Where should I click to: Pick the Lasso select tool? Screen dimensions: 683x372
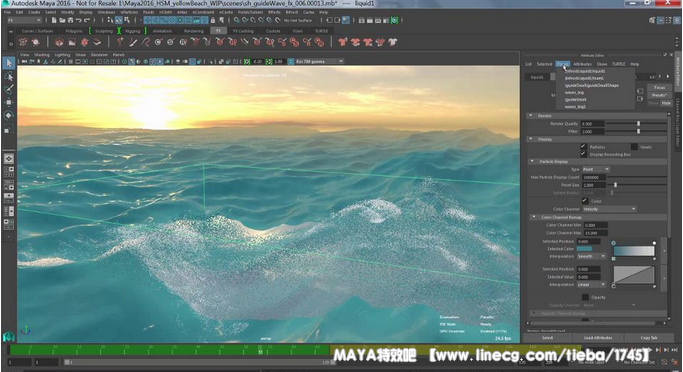(x=8, y=77)
